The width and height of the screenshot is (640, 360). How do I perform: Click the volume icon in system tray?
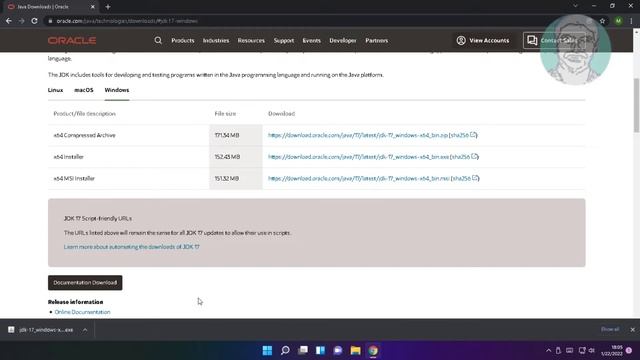592,351
